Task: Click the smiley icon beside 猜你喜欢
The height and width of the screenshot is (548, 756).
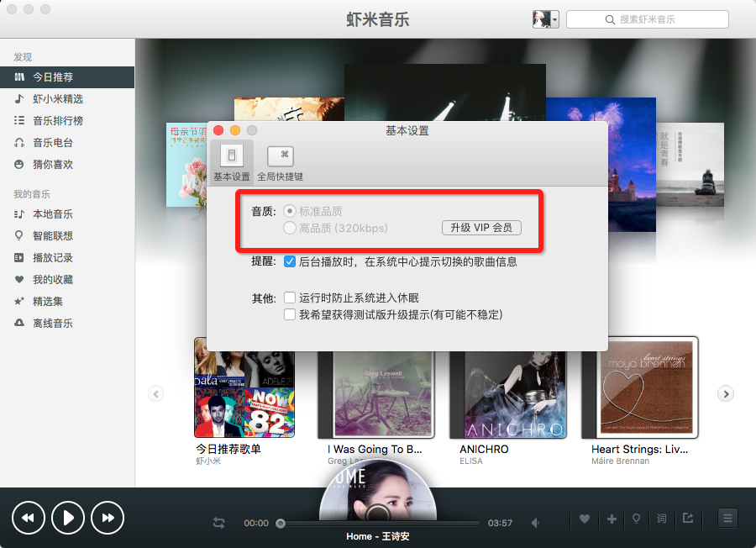Action: (18, 165)
